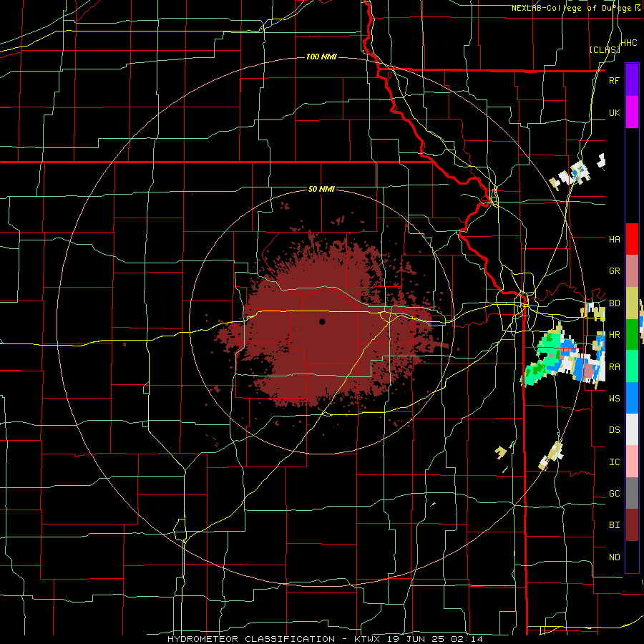Click the 'UK' legend label

(x=614, y=112)
